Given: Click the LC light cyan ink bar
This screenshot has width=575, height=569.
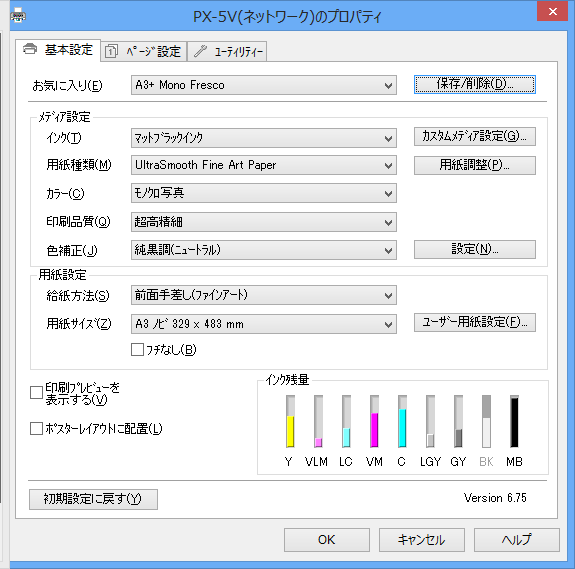Looking at the screenshot, I should pos(346,421).
